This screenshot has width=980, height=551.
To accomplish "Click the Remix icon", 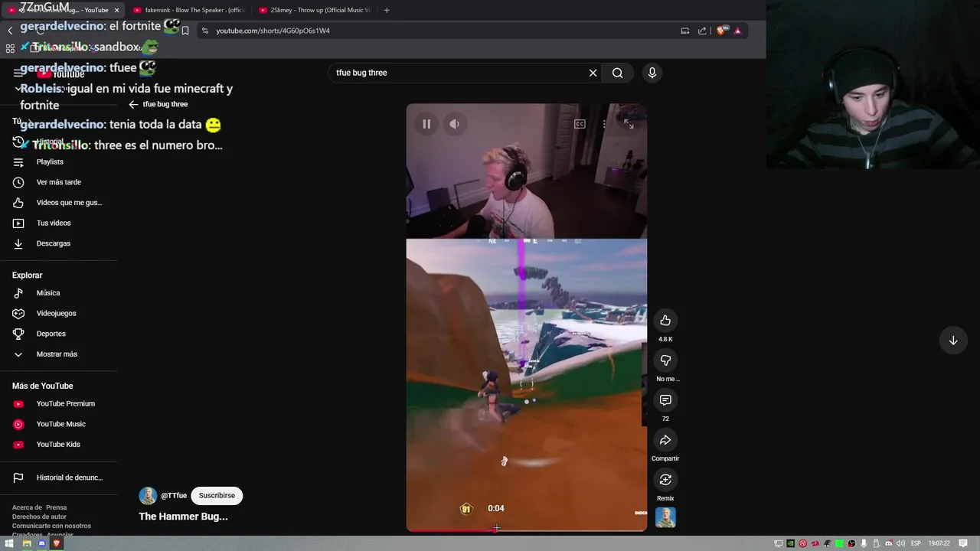I will click(x=665, y=480).
